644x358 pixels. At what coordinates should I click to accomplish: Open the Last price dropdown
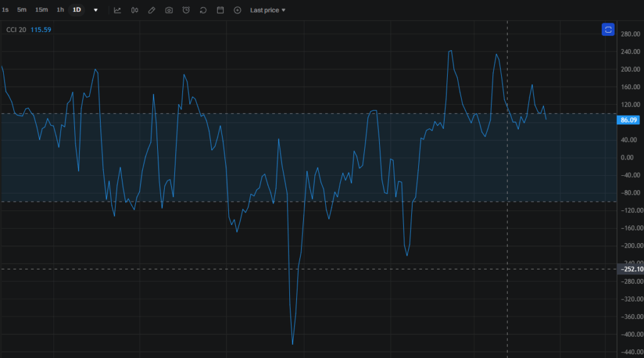coord(267,10)
